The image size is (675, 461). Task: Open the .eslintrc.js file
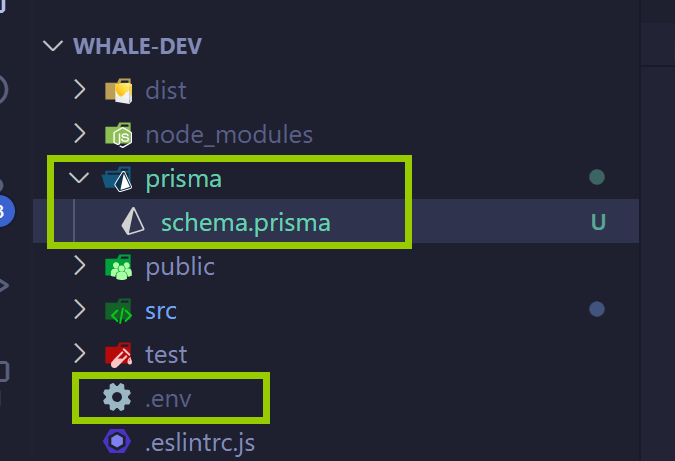197,440
